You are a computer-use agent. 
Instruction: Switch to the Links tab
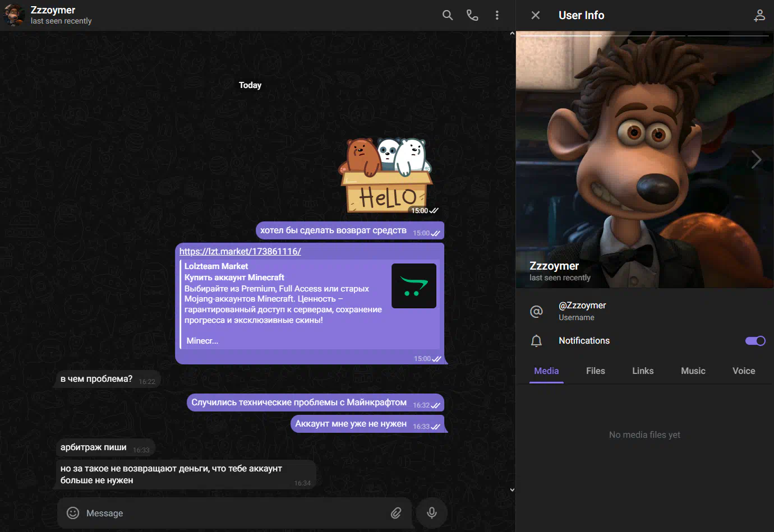pyautogui.click(x=643, y=371)
